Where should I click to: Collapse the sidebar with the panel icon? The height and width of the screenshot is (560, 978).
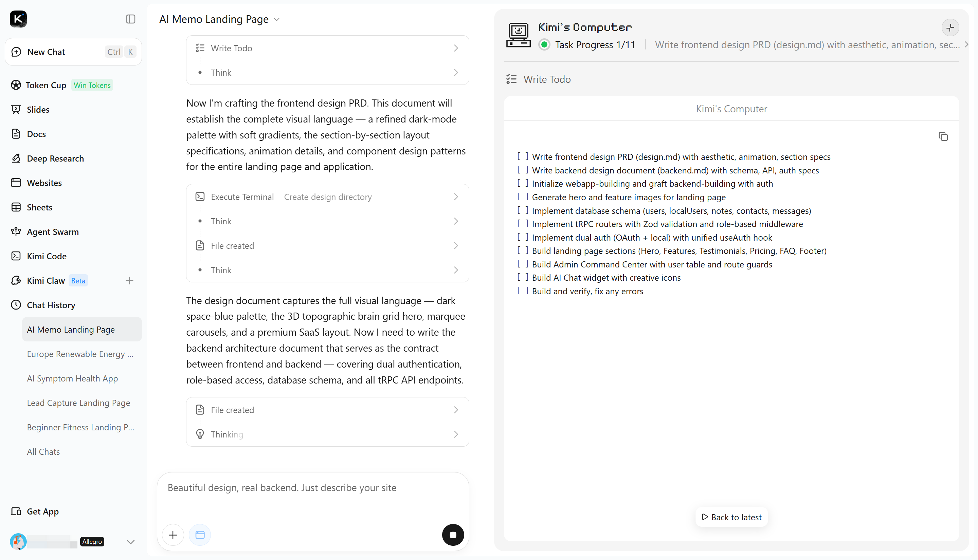pyautogui.click(x=130, y=19)
